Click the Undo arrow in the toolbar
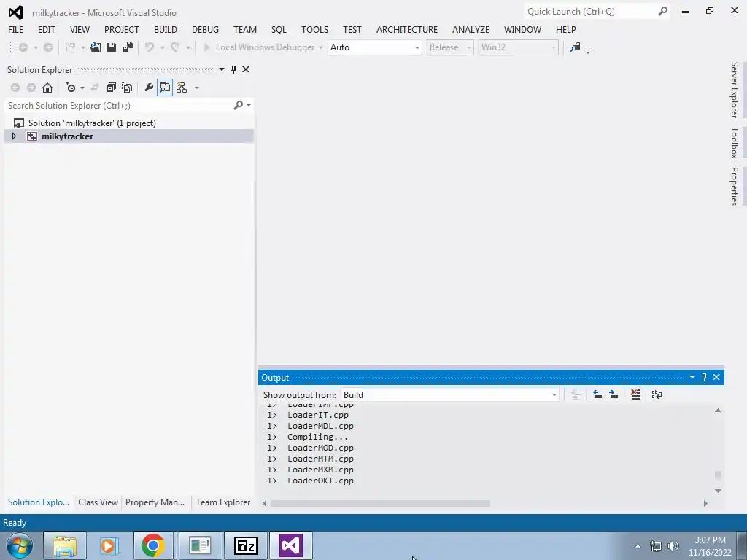The width and height of the screenshot is (747, 560). 150,47
